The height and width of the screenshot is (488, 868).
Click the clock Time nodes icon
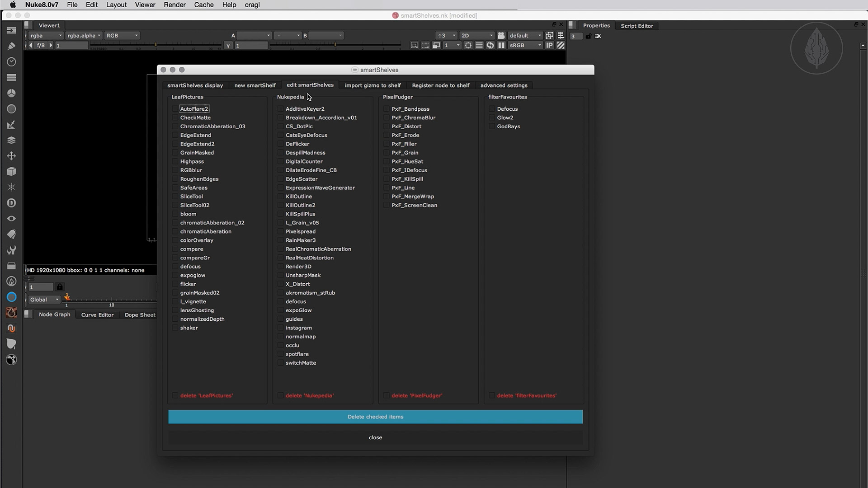pyautogui.click(x=11, y=62)
